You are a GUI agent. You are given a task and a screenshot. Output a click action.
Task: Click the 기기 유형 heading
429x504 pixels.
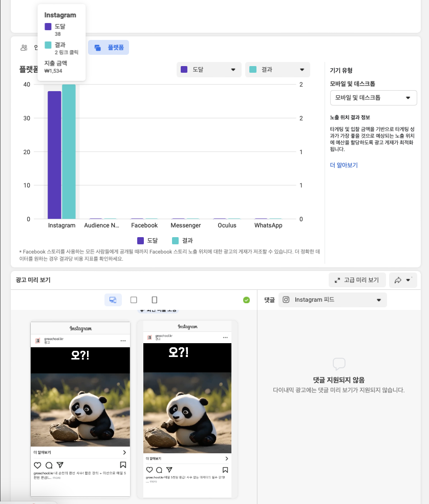(341, 70)
